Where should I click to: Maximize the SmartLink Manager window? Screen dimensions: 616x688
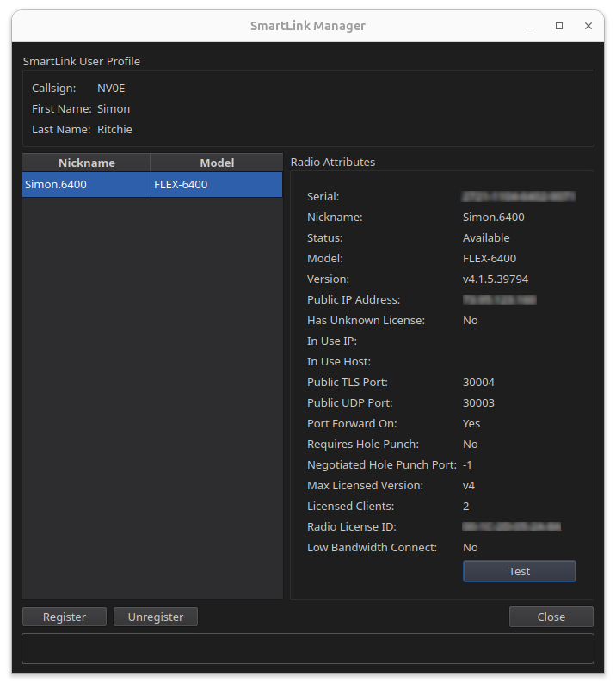tap(559, 26)
